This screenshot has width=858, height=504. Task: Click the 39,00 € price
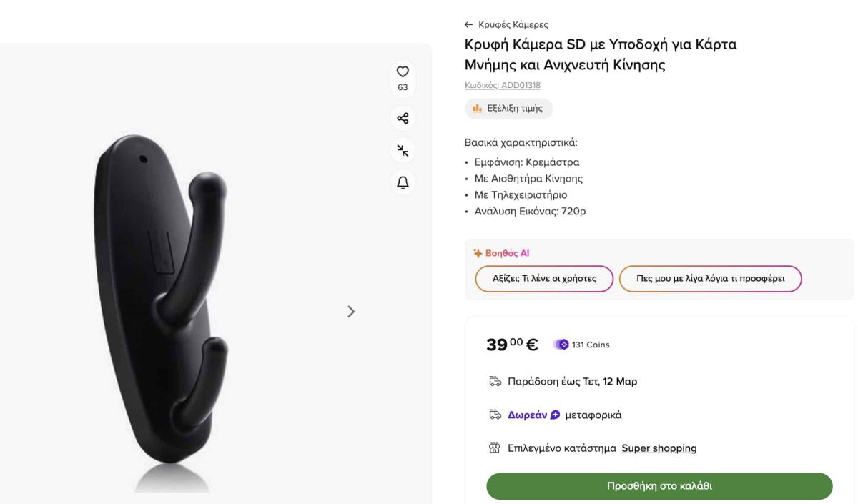[512, 345]
